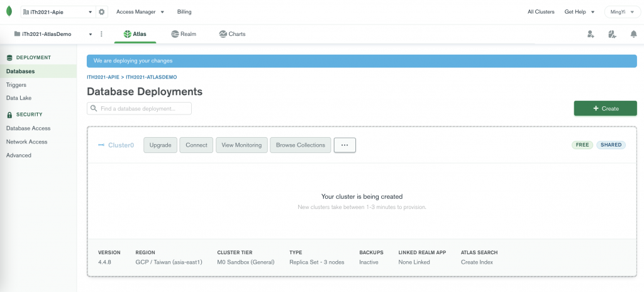644x292 pixels.
Task: Click the Inactive backups value
Action: point(369,262)
